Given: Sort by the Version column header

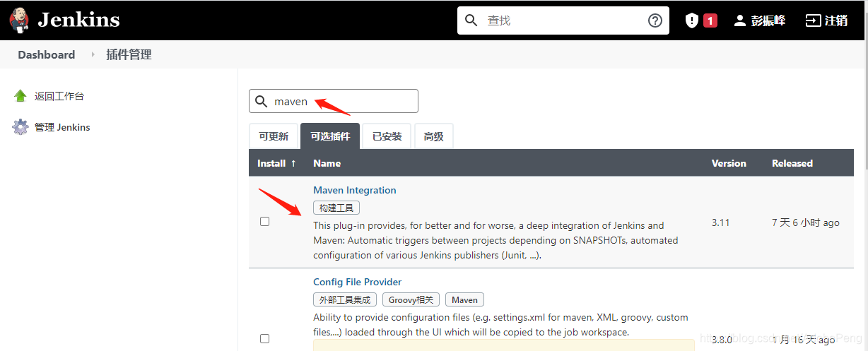Looking at the screenshot, I should (729, 163).
